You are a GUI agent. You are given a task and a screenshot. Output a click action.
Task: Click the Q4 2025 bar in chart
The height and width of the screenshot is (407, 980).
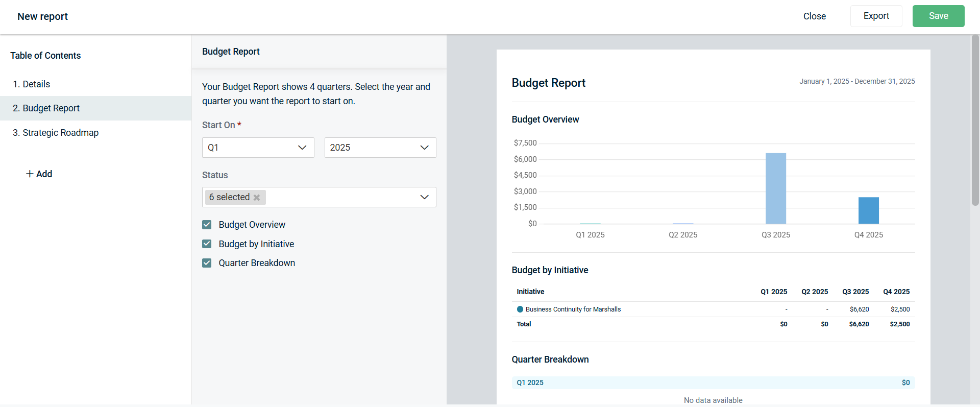tap(868, 210)
